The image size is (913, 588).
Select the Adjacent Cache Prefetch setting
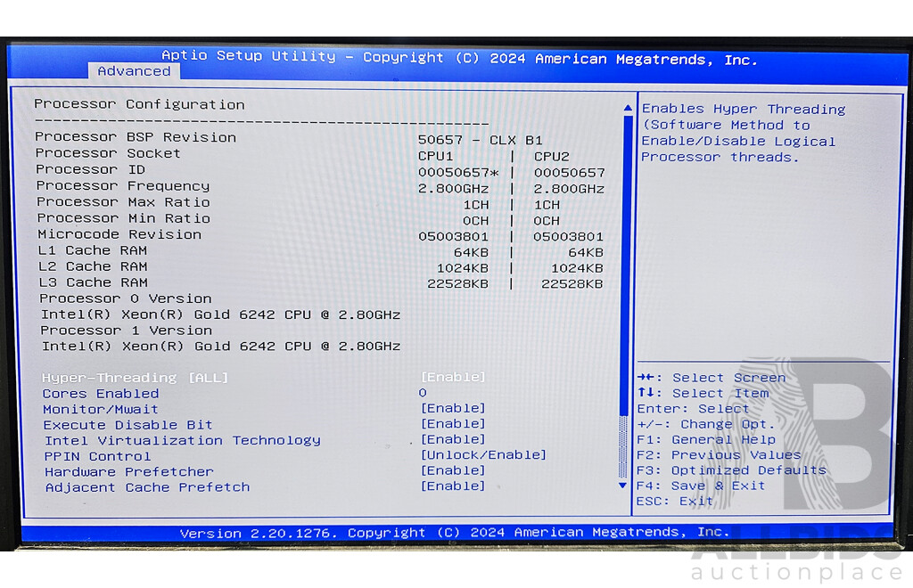147,486
